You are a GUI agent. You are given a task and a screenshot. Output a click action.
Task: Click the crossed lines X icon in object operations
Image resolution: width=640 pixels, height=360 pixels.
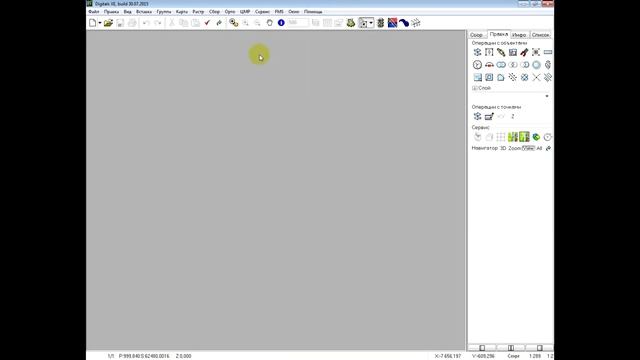tap(536, 78)
